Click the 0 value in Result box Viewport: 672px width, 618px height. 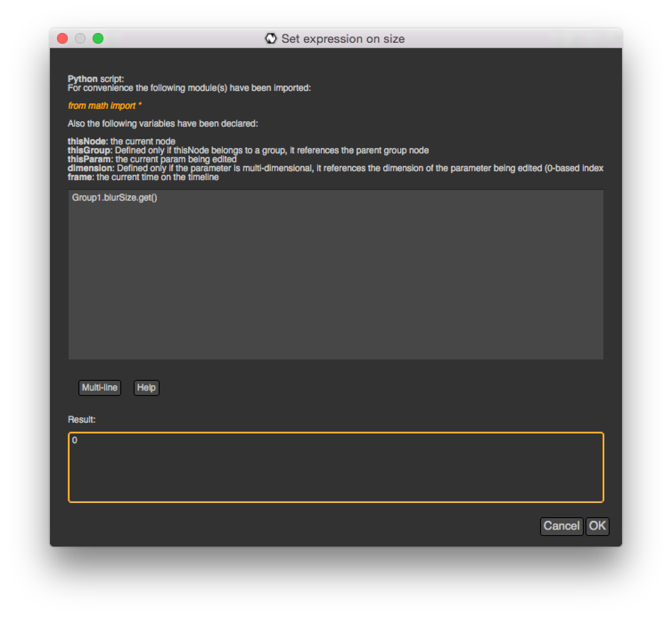[x=74, y=441]
